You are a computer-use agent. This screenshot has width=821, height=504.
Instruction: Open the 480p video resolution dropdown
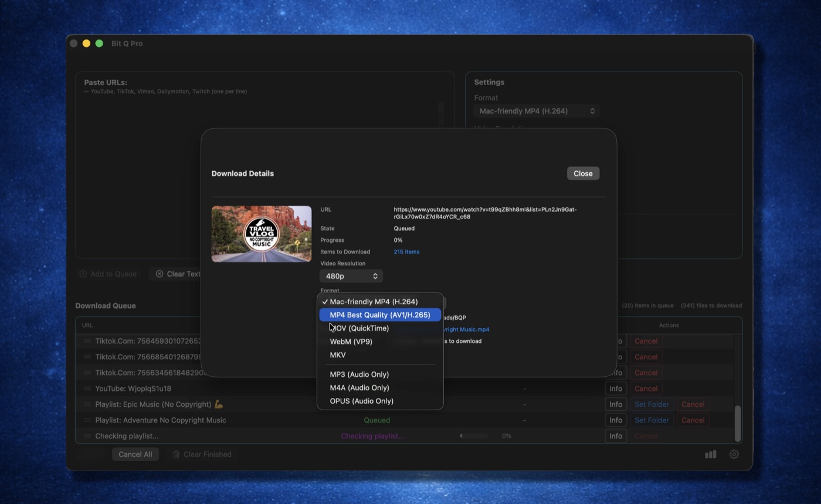coord(351,276)
